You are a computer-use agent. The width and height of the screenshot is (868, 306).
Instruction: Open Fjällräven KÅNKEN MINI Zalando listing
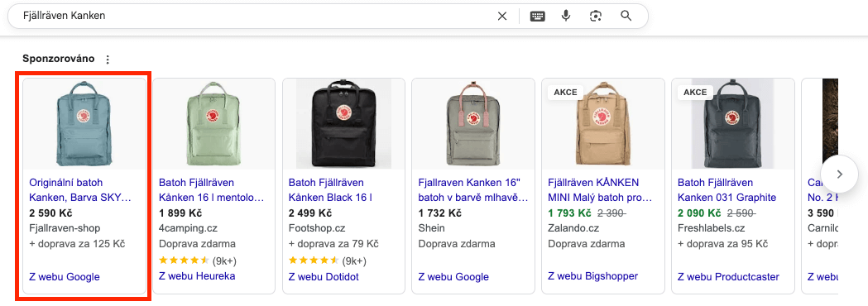pos(600,189)
